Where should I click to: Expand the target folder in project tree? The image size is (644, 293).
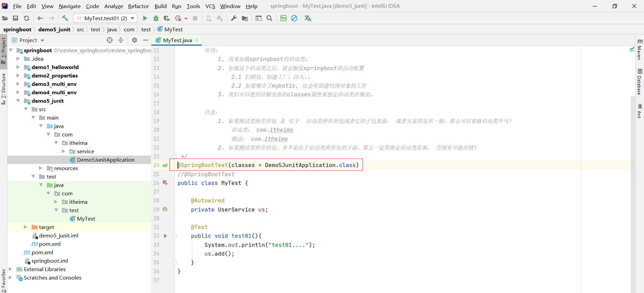pos(26,227)
